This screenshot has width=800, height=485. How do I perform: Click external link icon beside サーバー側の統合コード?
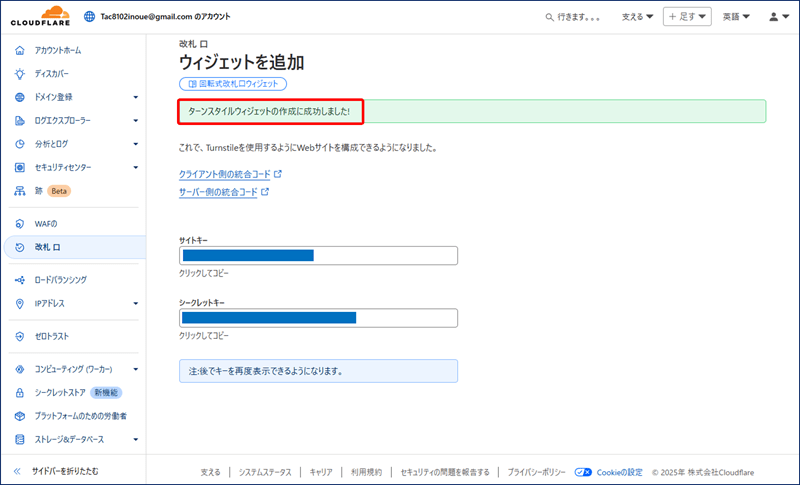265,192
